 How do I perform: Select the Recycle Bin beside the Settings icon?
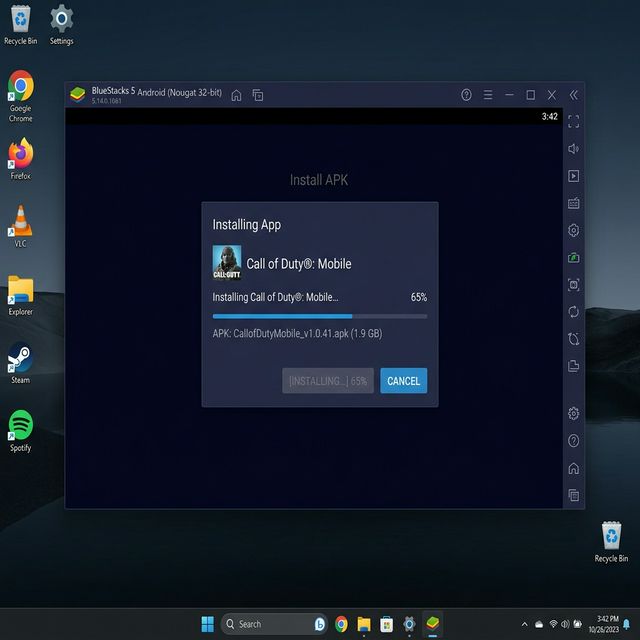point(20,24)
